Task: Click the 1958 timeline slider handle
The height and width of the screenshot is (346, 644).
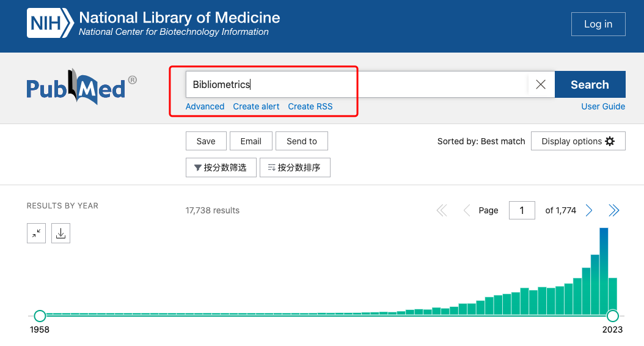Action: click(40, 316)
